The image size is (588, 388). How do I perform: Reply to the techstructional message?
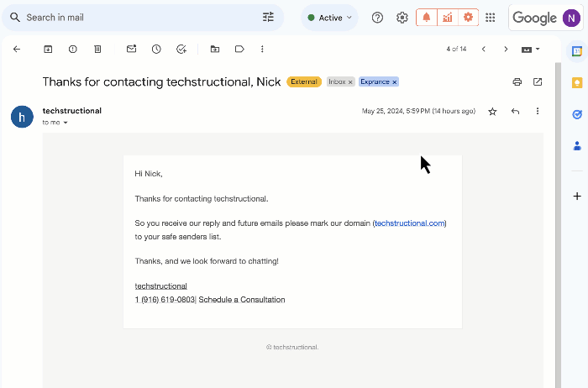point(515,112)
